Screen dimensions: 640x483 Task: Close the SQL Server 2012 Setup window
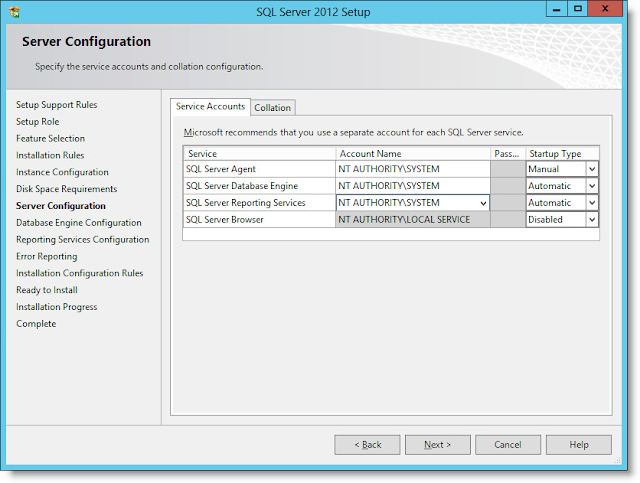tap(605, 9)
